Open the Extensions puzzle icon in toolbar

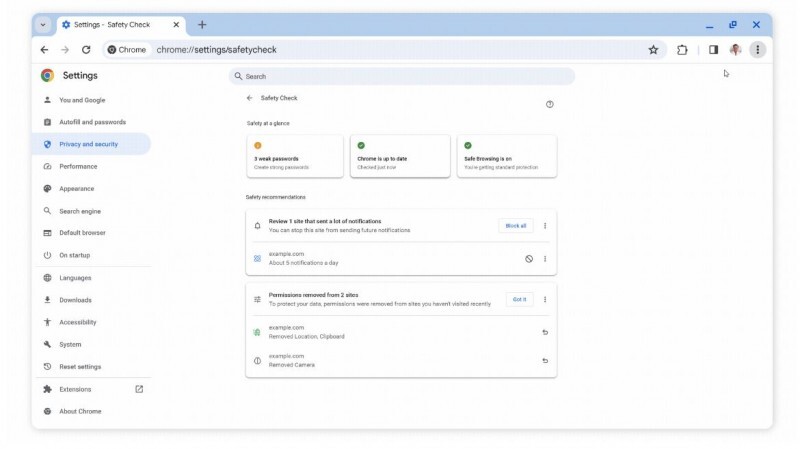(x=682, y=50)
